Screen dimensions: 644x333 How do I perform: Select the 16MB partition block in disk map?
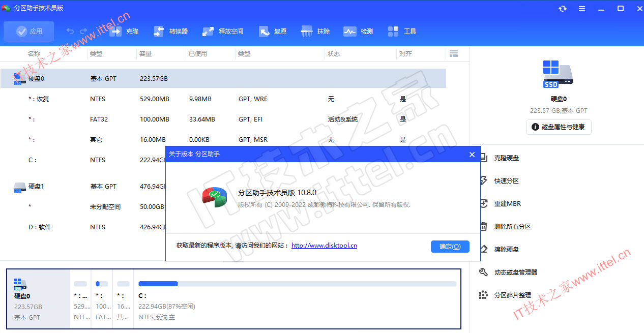click(x=123, y=298)
